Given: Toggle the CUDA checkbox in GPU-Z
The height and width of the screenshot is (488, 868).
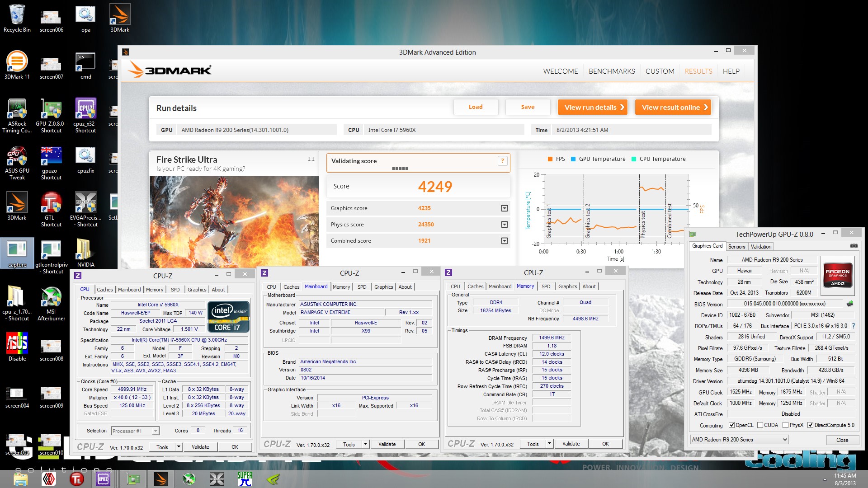Looking at the screenshot, I should (x=760, y=425).
